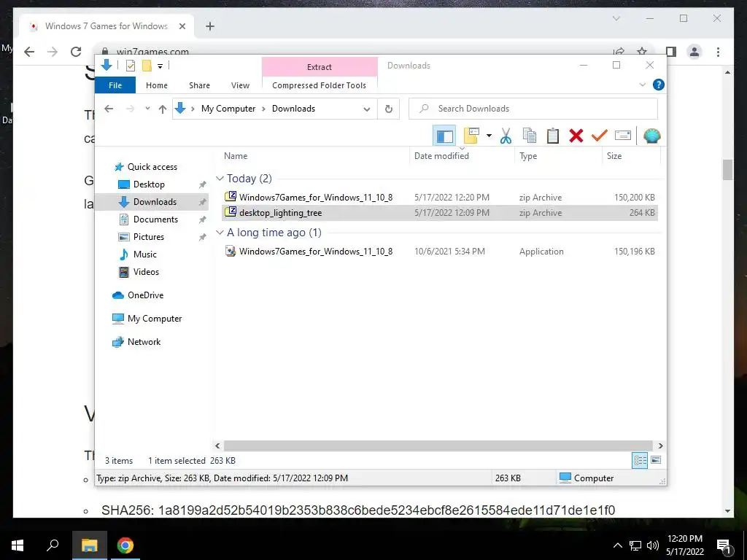This screenshot has width=747, height=560.
Task: Open recent locations dropdown arrow
Action: click(x=147, y=109)
